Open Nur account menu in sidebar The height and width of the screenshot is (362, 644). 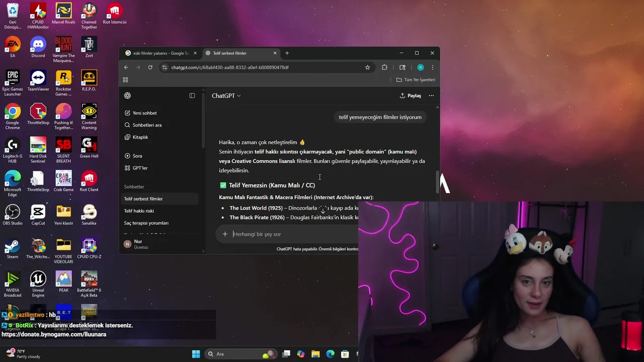point(160,244)
